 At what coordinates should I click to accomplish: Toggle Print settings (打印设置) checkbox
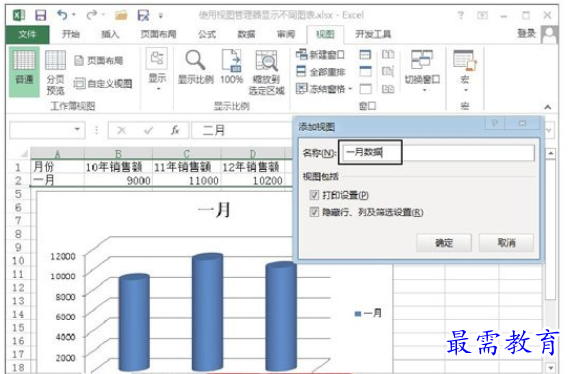(314, 195)
